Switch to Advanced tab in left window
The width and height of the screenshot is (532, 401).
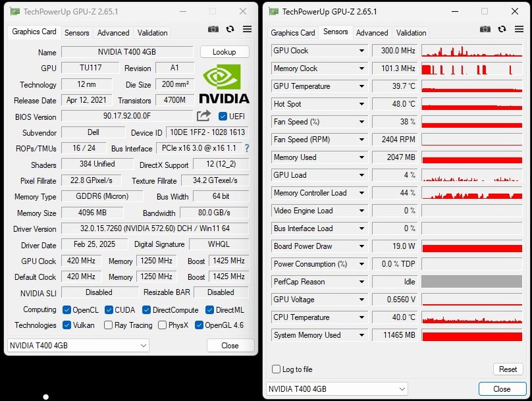pos(113,32)
